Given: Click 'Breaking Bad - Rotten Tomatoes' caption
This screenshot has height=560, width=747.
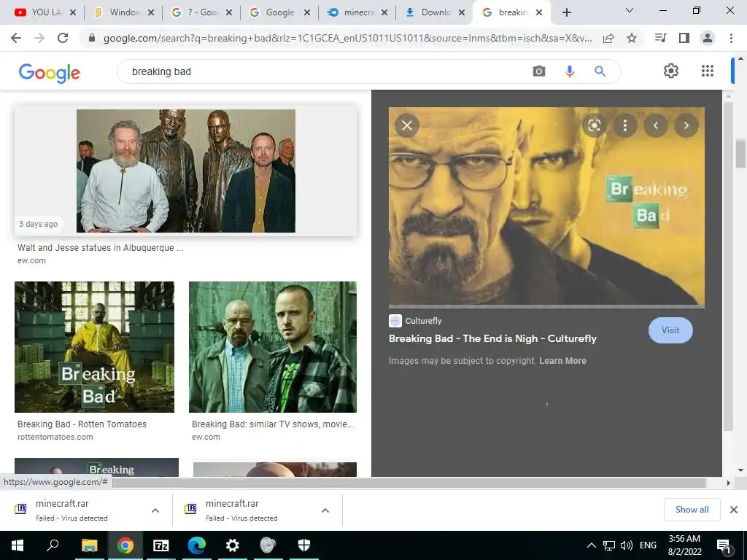Looking at the screenshot, I should click(82, 424).
